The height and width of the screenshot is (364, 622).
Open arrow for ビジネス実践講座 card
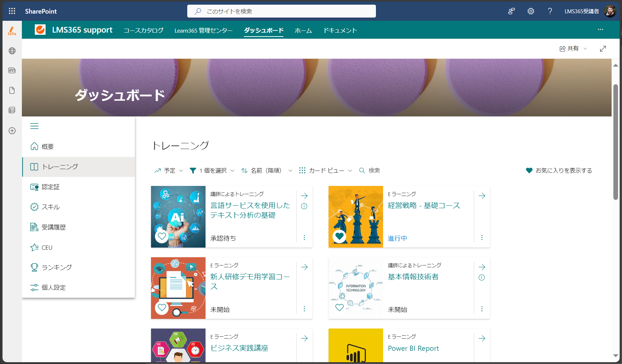click(304, 338)
